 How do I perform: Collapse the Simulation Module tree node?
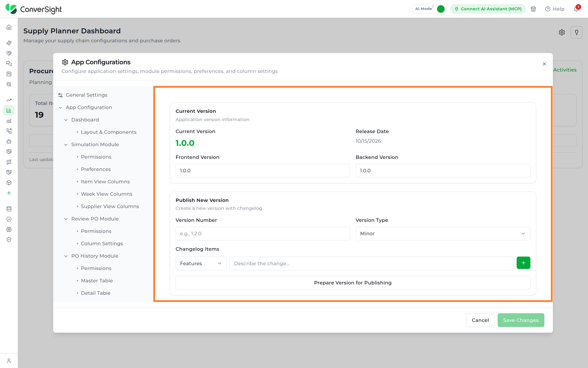[x=66, y=145]
